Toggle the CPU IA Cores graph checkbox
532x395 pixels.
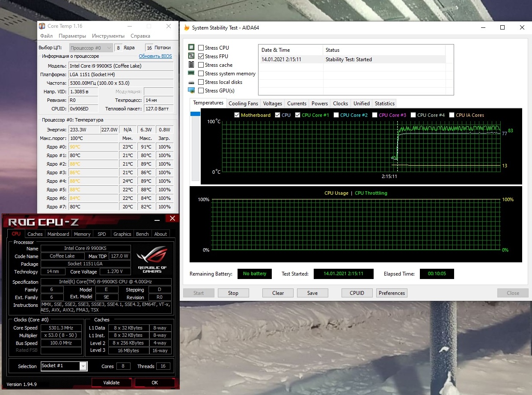[452, 115]
